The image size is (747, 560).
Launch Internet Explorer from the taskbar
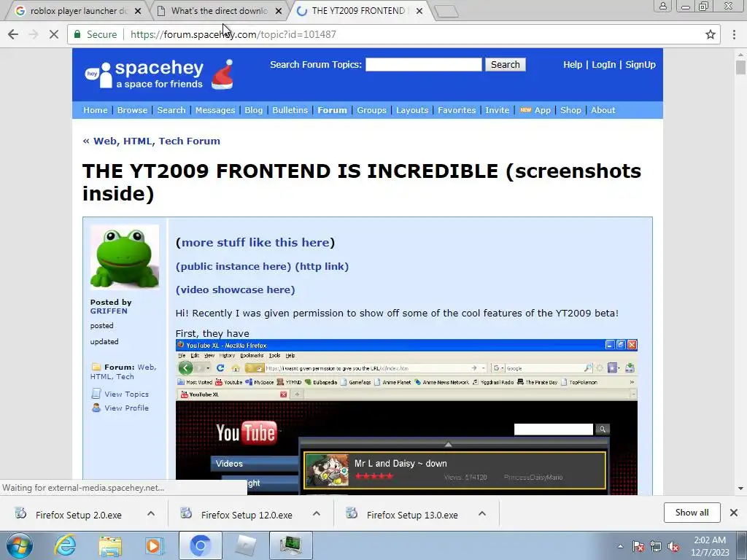[65, 545]
